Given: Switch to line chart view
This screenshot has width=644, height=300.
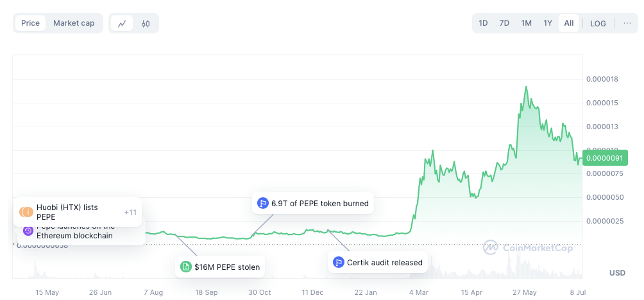Looking at the screenshot, I should [x=121, y=23].
